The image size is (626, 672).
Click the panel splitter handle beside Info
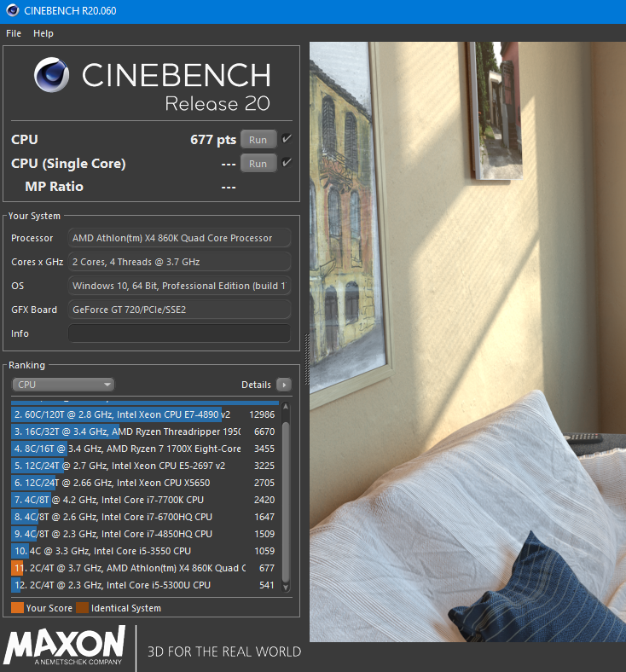point(307,359)
